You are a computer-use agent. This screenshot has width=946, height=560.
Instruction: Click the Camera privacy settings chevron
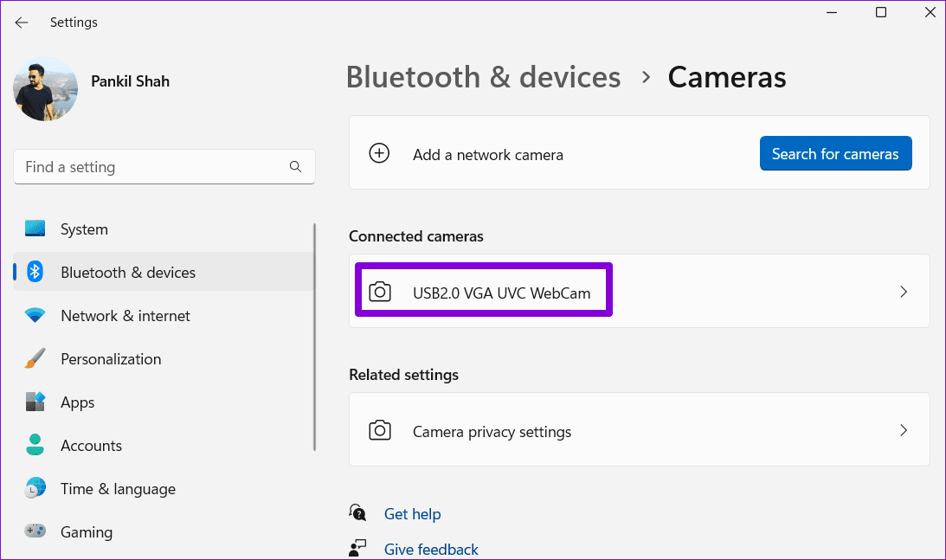(904, 430)
